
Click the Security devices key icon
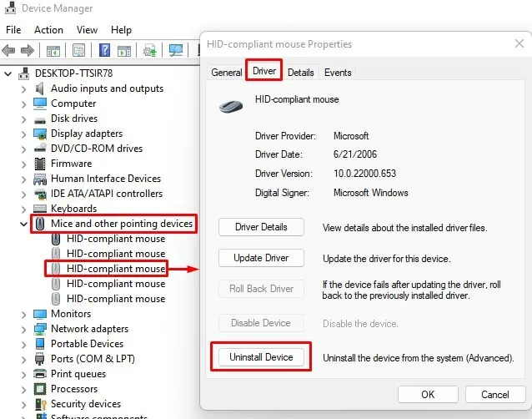(40, 404)
